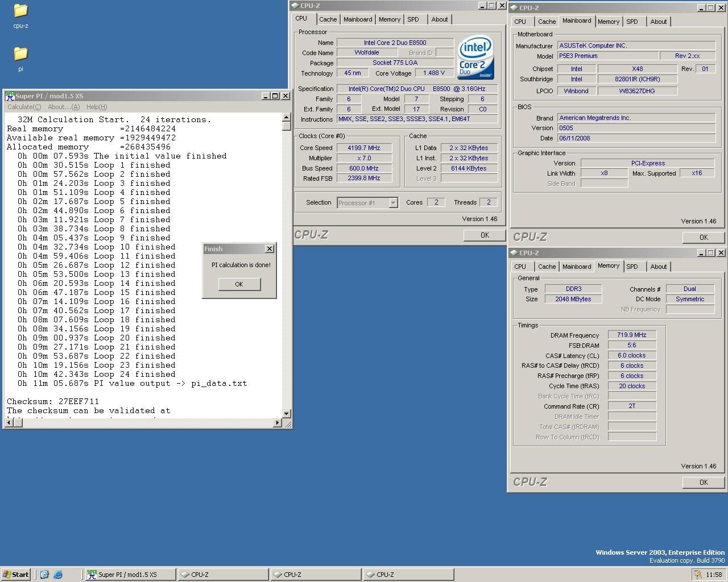Click Multiplier x 7.0 value
The width and height of the screenshot is (728, 582).
click(x=364, y=159)
